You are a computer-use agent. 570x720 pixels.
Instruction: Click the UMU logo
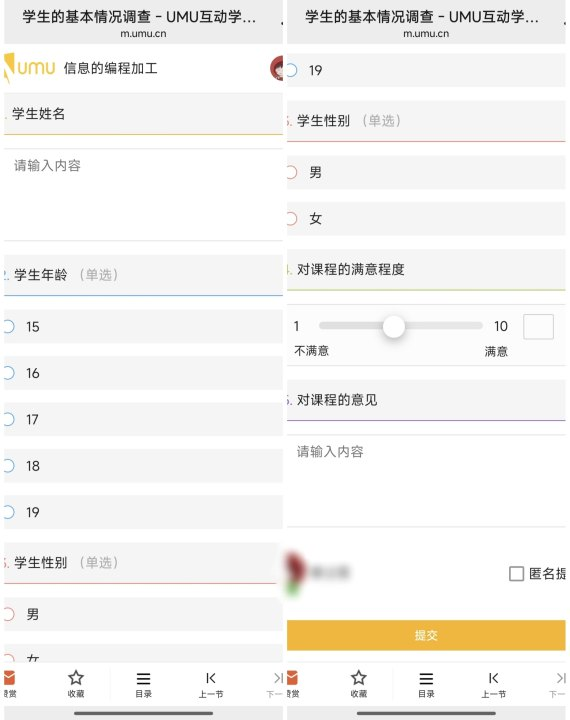30,68
